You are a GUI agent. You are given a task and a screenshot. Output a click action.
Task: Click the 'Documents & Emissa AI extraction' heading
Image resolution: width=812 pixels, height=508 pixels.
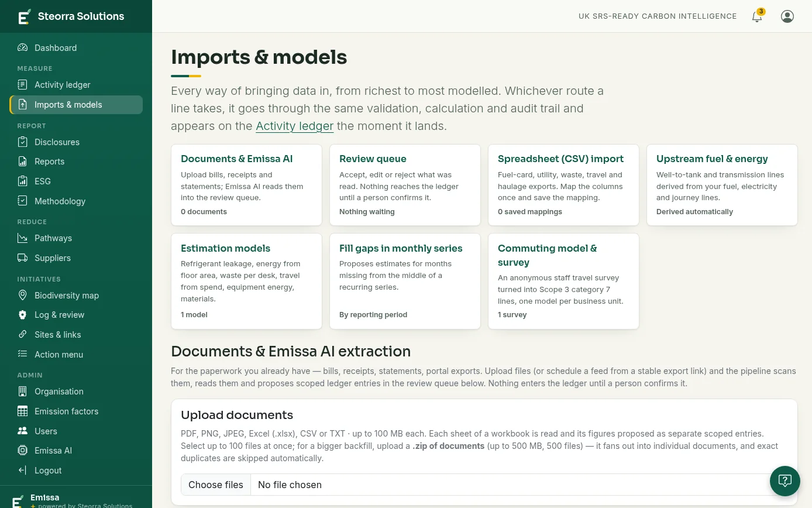(x=291, y=351)
